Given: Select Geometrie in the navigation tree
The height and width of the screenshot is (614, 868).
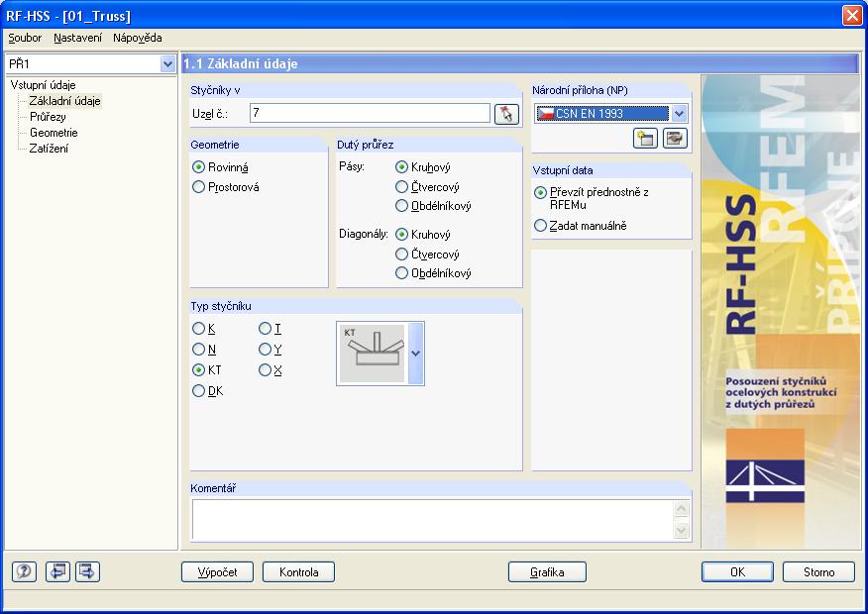Looking at the screenshot, I should pyautogui.click(x=54, y=133).
